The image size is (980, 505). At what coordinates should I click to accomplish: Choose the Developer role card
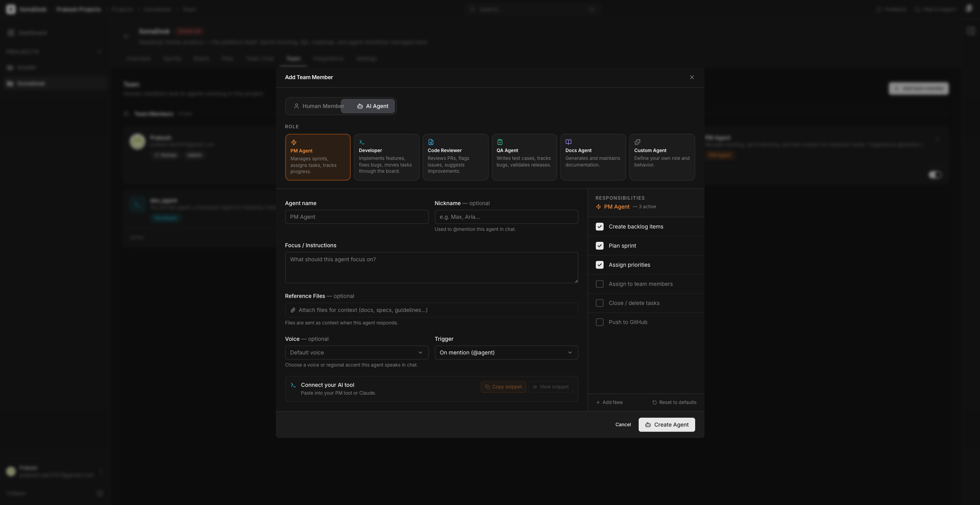click(386, 157)
